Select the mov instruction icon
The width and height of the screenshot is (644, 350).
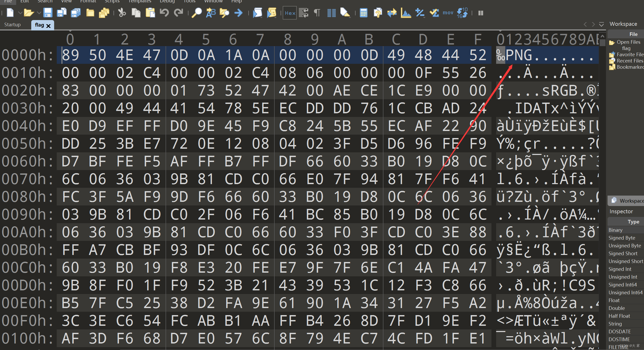point(447,13)
